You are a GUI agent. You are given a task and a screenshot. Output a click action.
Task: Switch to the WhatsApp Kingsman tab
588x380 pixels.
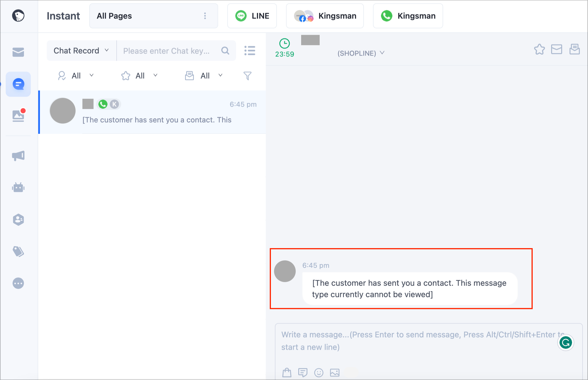408,16
